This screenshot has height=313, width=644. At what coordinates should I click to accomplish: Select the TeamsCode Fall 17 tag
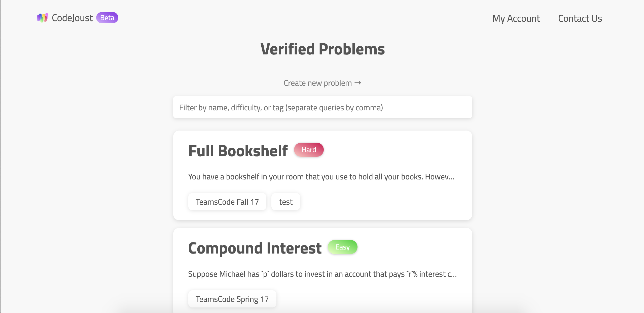227,201
